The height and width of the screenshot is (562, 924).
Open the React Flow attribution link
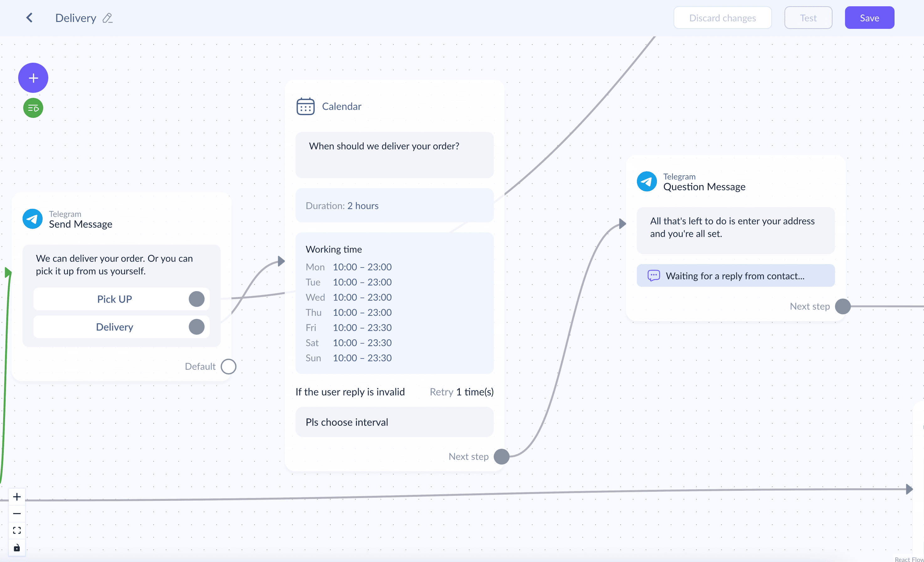pyautogui.click(x=909, y=559)
